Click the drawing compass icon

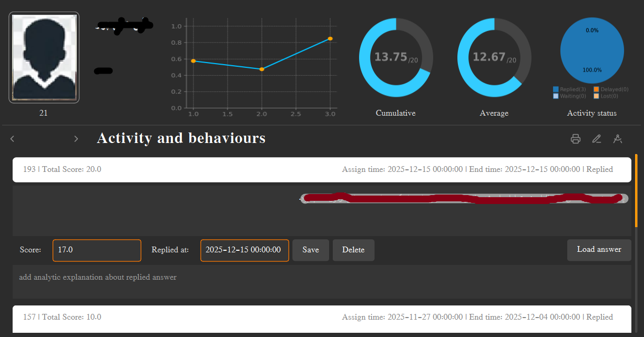click(x=618, y=139)
